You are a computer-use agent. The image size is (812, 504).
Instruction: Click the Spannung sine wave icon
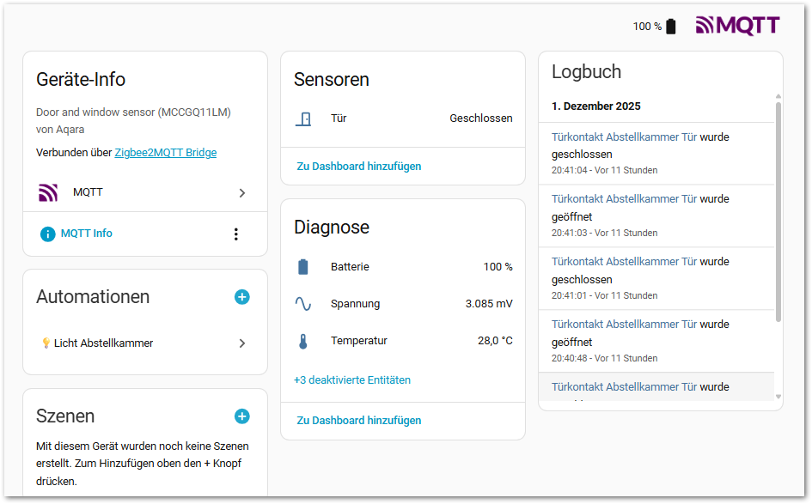(x=303, y=304)
